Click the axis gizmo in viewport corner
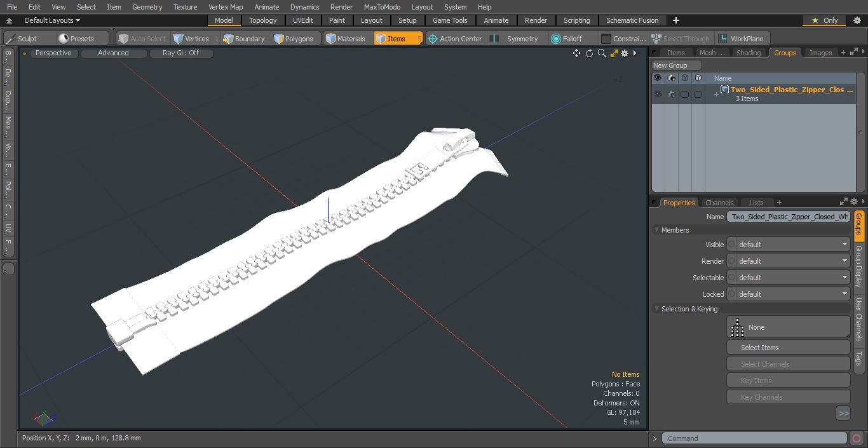This screenshot has width=868, height=448. click(x=43, y=418)
